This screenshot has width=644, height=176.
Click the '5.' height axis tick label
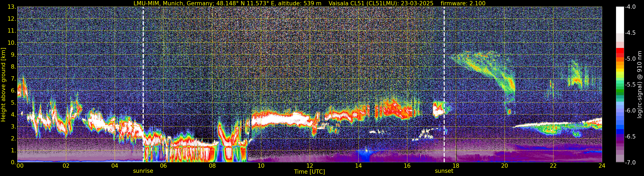pyautogui.click(x=13, y=103)
